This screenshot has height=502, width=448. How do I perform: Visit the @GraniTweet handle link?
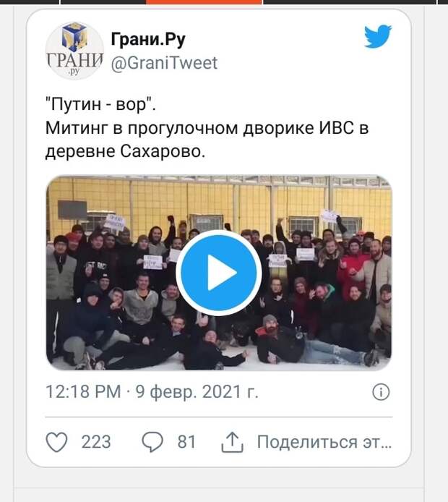tap(164, 63)
